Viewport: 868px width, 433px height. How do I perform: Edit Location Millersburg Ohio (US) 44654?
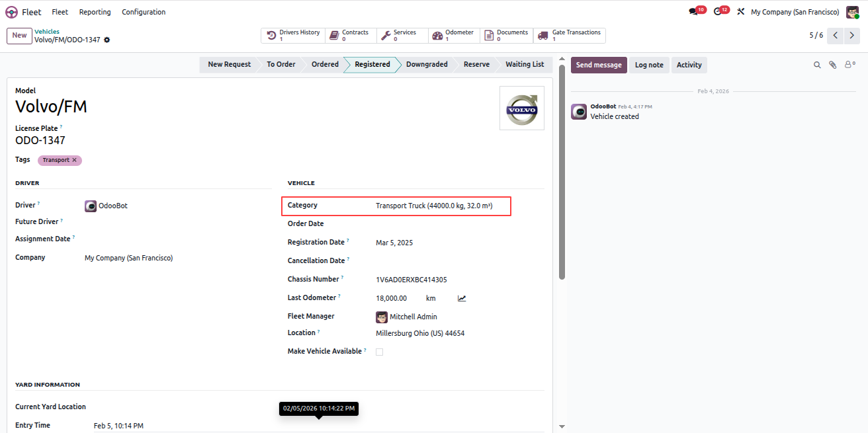[x=420, y=333]
